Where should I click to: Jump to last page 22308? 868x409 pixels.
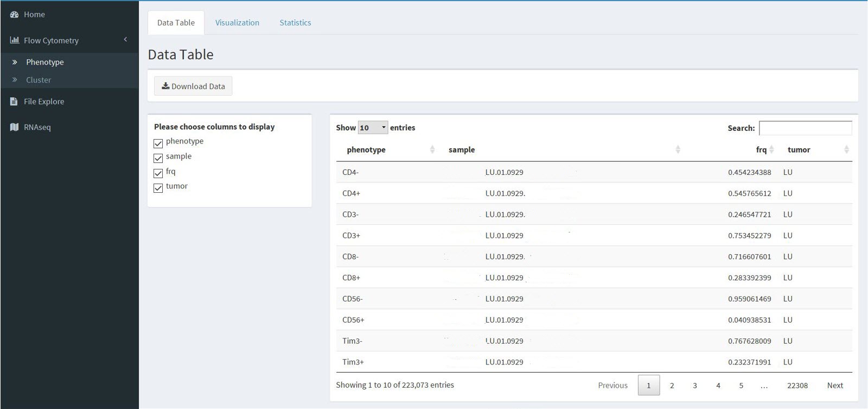797,385
